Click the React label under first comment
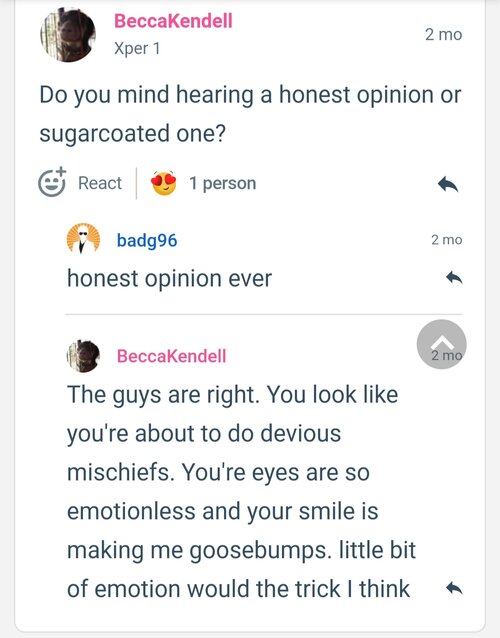500x638 pixels. (x=100, y=183)
